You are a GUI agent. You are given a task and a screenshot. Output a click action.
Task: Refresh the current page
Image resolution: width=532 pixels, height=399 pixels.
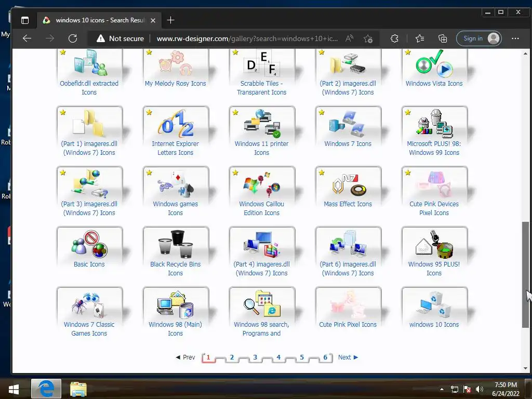click(x=73, y=38)
